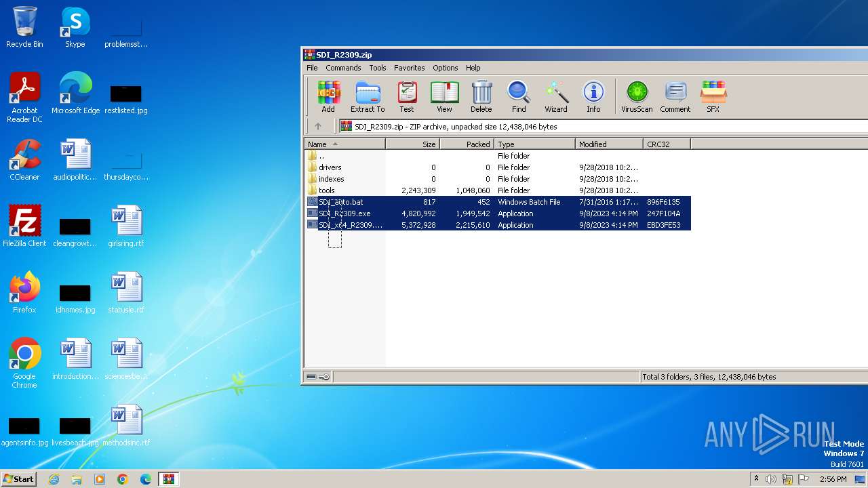This screenshot has width=868, height=488.
Task: Select the parent folder '..' entry
Action: tap(498, 156)
